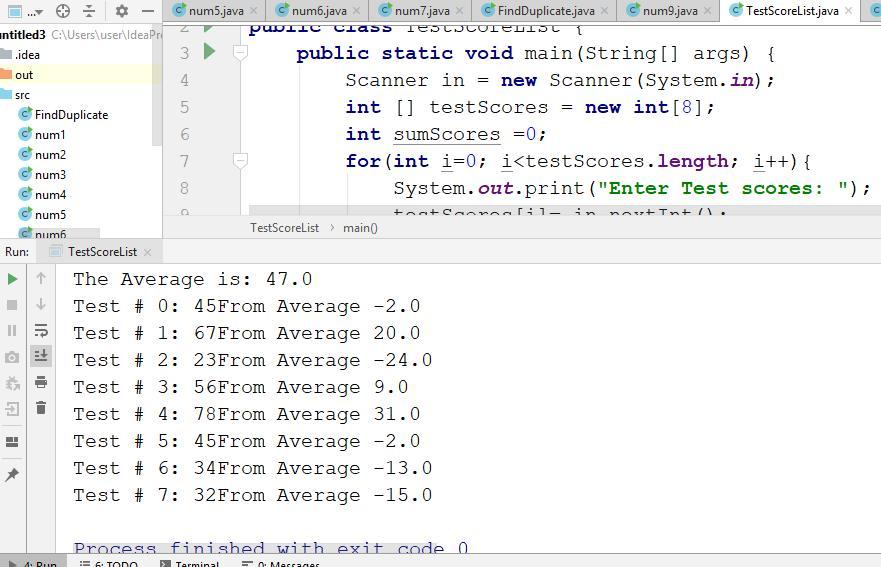Open project panel settings gear
Screen dimensions: 881x567
pos(121,11)
